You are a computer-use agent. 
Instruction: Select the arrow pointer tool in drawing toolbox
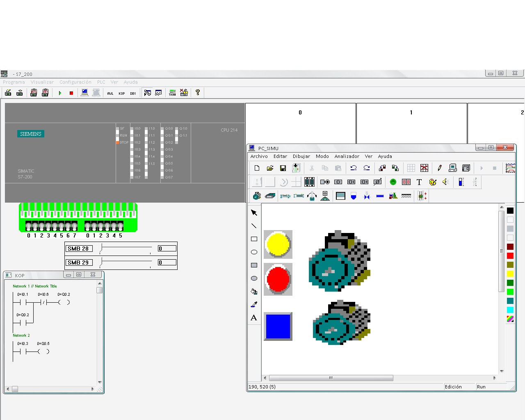click(254, 212)
